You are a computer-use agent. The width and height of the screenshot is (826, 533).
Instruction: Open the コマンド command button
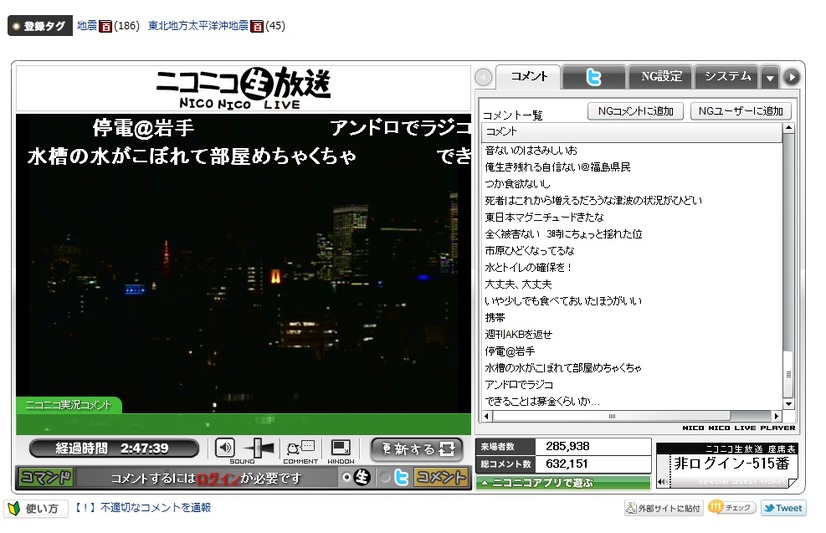(45, 477)
